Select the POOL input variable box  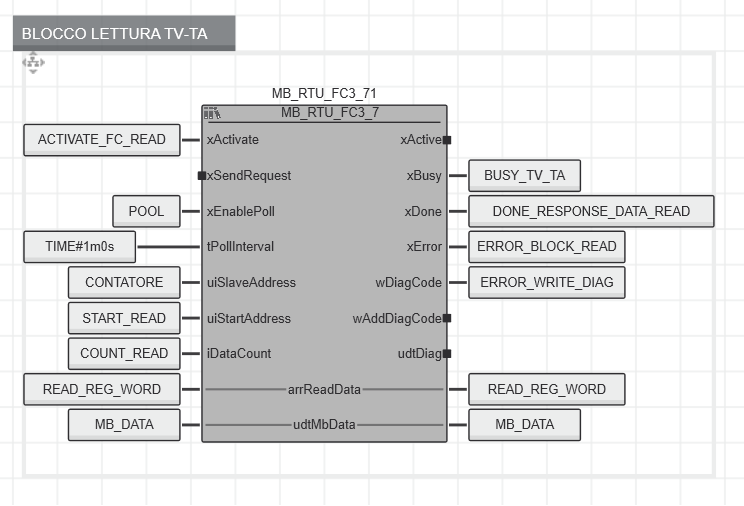point(146,211)
